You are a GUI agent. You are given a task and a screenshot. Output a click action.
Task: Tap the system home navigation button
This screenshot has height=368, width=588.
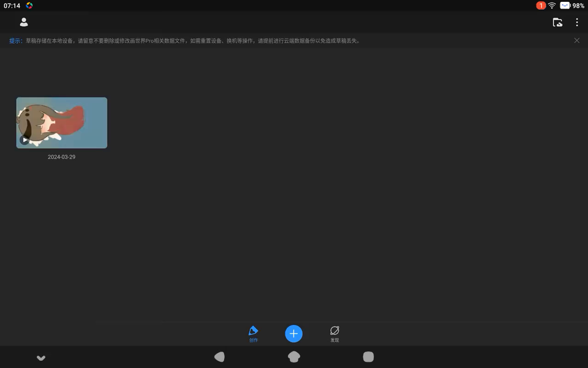[x=294, y=357]
